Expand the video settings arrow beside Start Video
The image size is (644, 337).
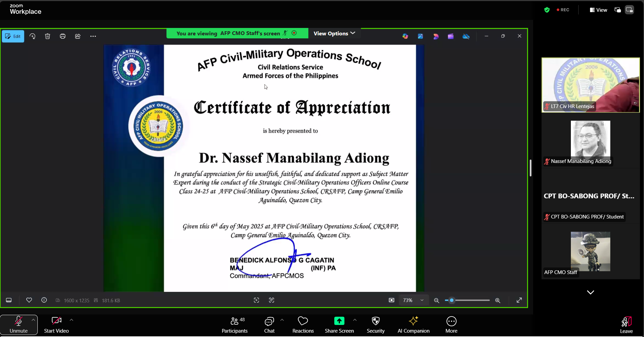(71, 320)
